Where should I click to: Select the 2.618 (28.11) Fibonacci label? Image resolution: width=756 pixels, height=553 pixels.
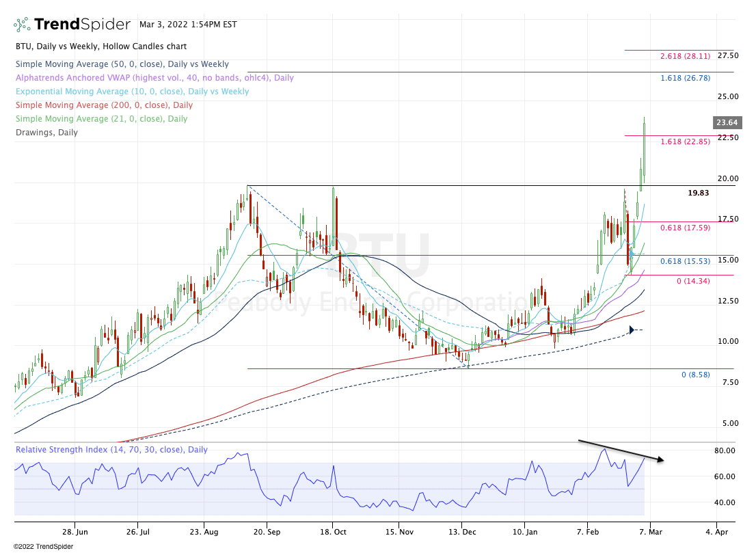click(685, 57)
